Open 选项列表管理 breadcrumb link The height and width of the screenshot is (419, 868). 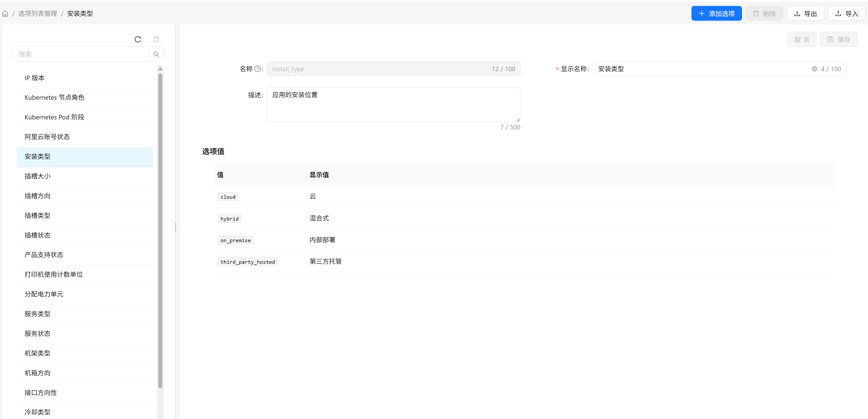pos(38,14)
